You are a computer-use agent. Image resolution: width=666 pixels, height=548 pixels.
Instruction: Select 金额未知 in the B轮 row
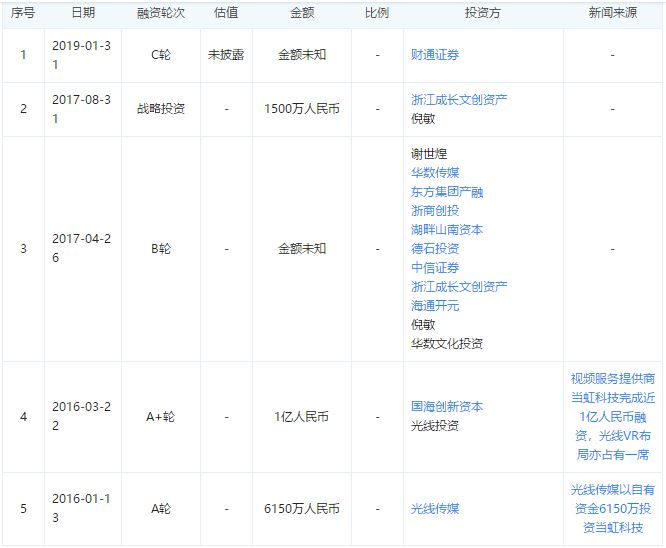click(x=302, y=249)
